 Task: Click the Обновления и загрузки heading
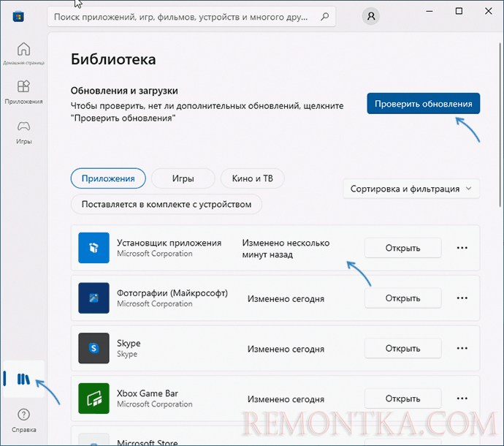[x=124, y=91]
